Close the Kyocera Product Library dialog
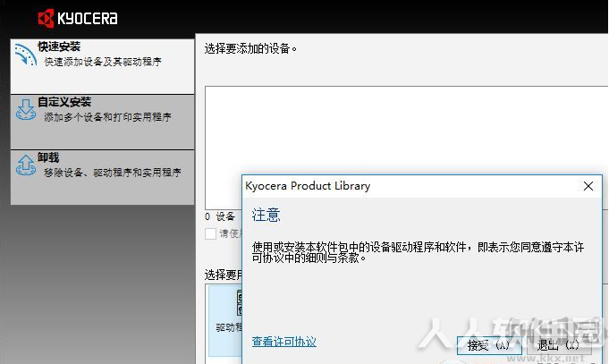Image resolution: width=609 pixels, height=364 pixels. pos(588,186)
